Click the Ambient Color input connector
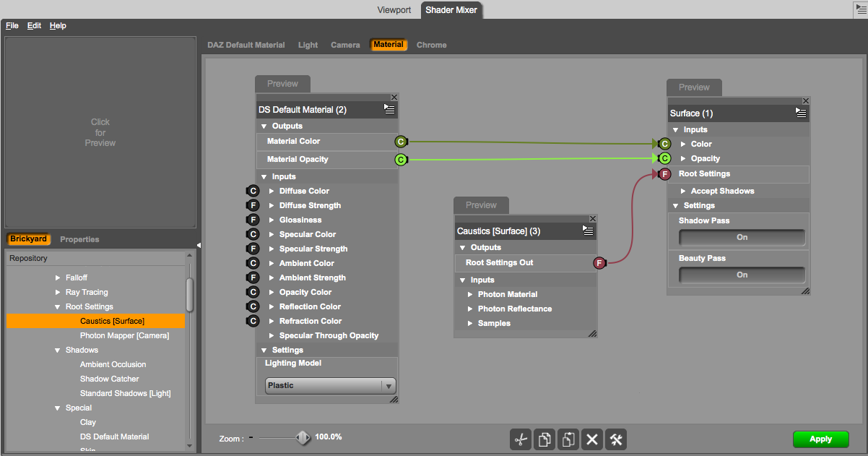Image resolution: width=868 pixels, height=456 pixels. (x=253, y=263)
